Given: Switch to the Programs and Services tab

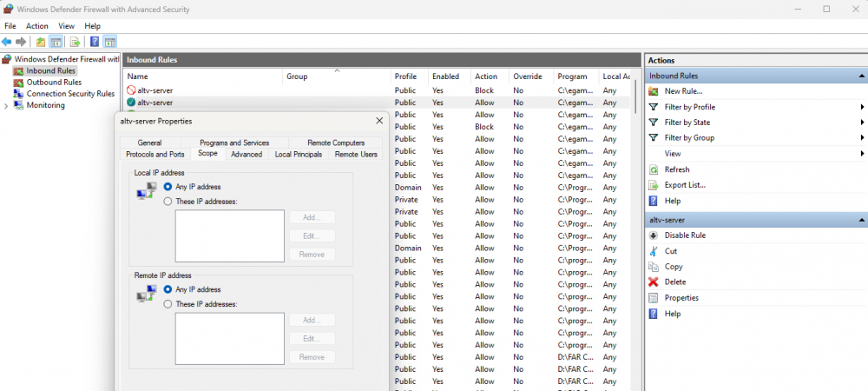Looking at the screenshot, I should (234, 142).
